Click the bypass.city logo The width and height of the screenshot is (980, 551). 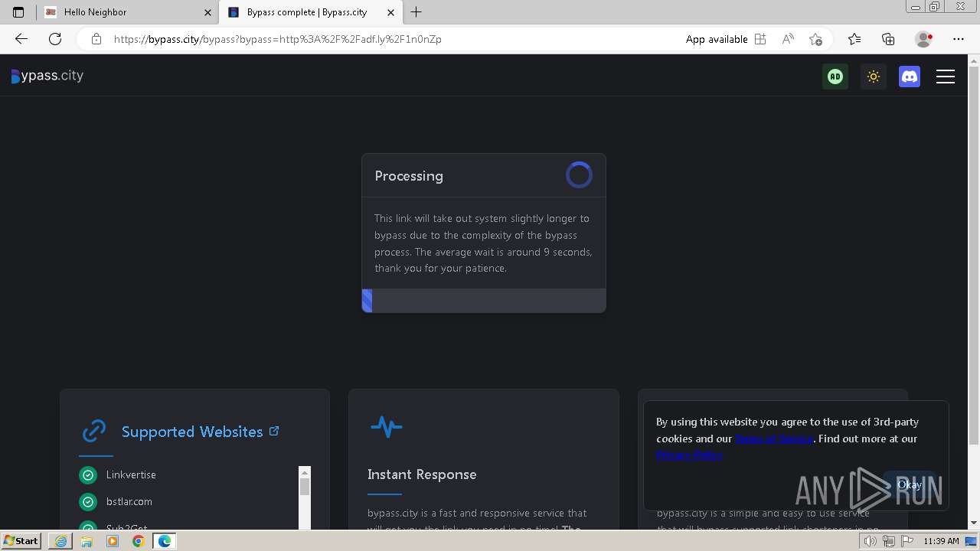pos(47,76)
